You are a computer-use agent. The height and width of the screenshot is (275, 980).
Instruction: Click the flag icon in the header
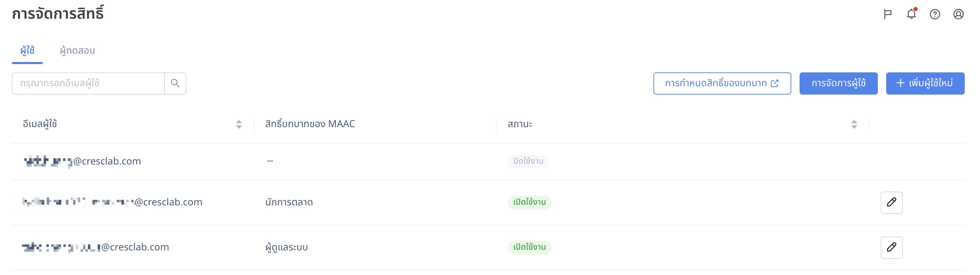888,14
